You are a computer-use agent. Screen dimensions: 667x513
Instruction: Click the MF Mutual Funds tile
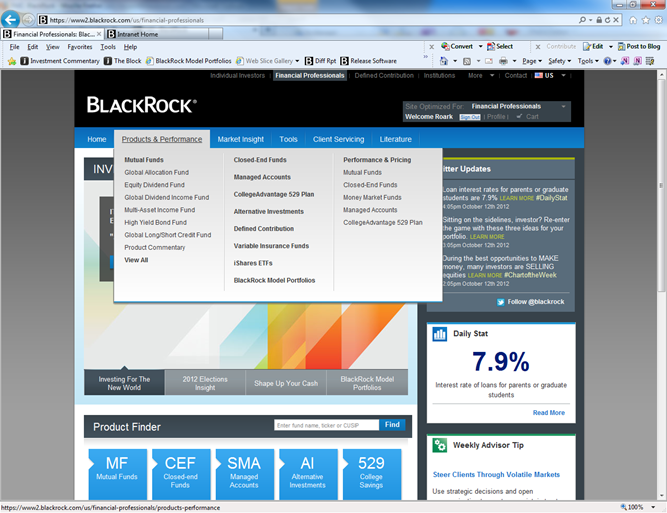coord(117,473)
